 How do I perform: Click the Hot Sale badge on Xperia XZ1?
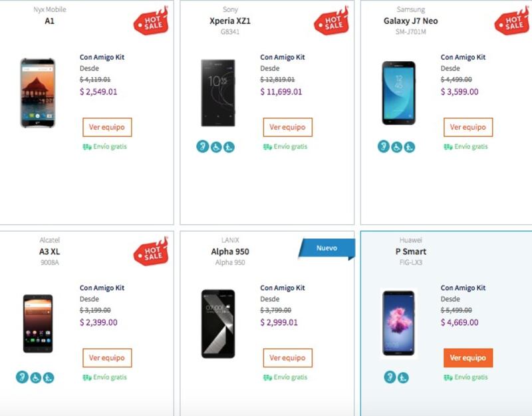coord(331,22)
